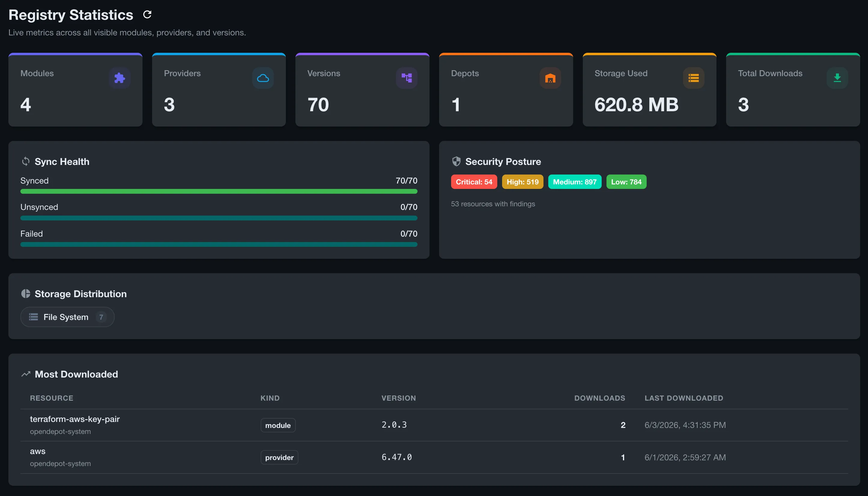
Task: Click the Providers cloud icon
Action: [x=263, y=78]
